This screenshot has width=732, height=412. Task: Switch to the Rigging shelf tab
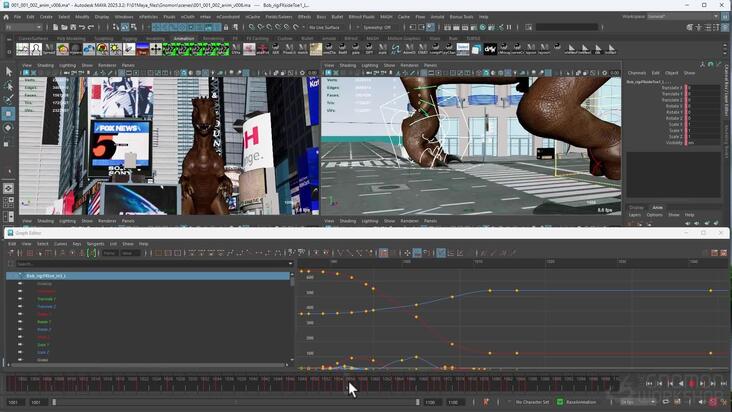(x=129, y=39)
